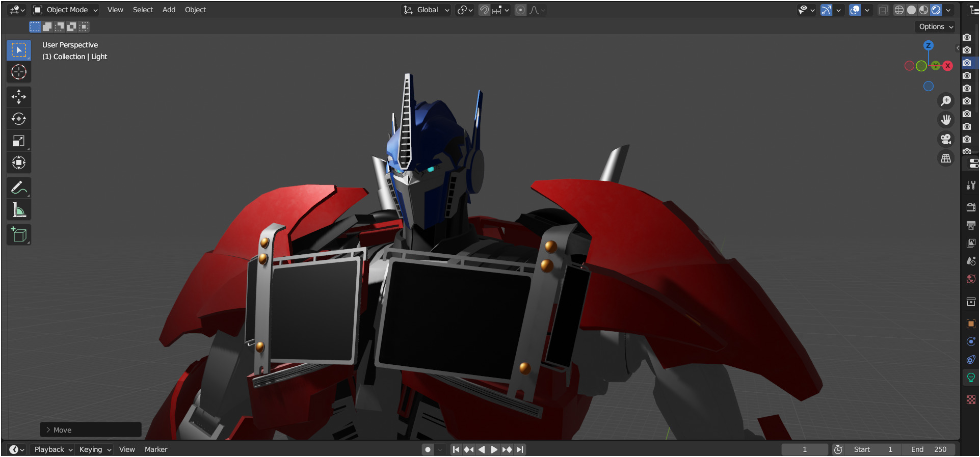Screen dimensions: 980x457
Task: Toggle X-ray view button
Action: [883, 10]
